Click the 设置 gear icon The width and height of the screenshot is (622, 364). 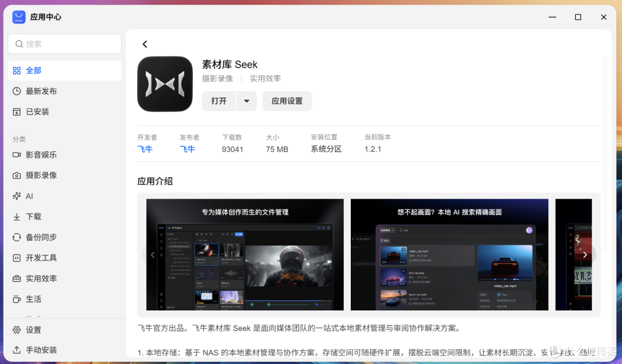coord(17,330)
